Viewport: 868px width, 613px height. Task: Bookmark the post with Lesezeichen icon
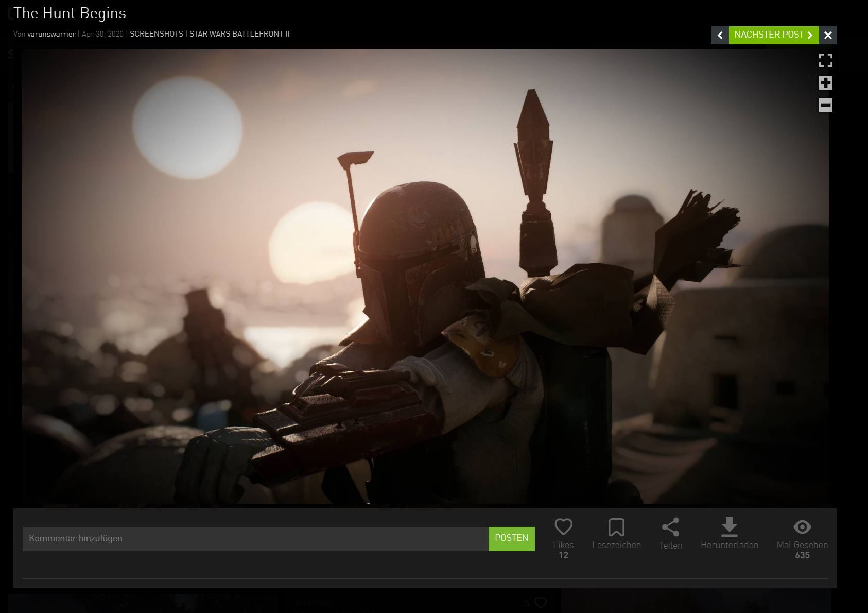(x=616, y=527)
